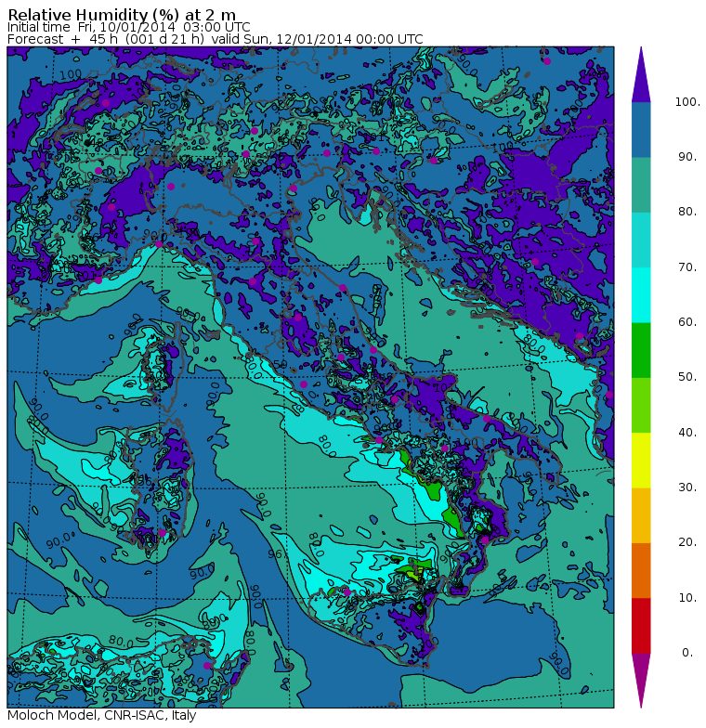Click the 'Forecast + 45 h' valid time line
This screenshot has width=706, height=728.
tap(216, 39)
